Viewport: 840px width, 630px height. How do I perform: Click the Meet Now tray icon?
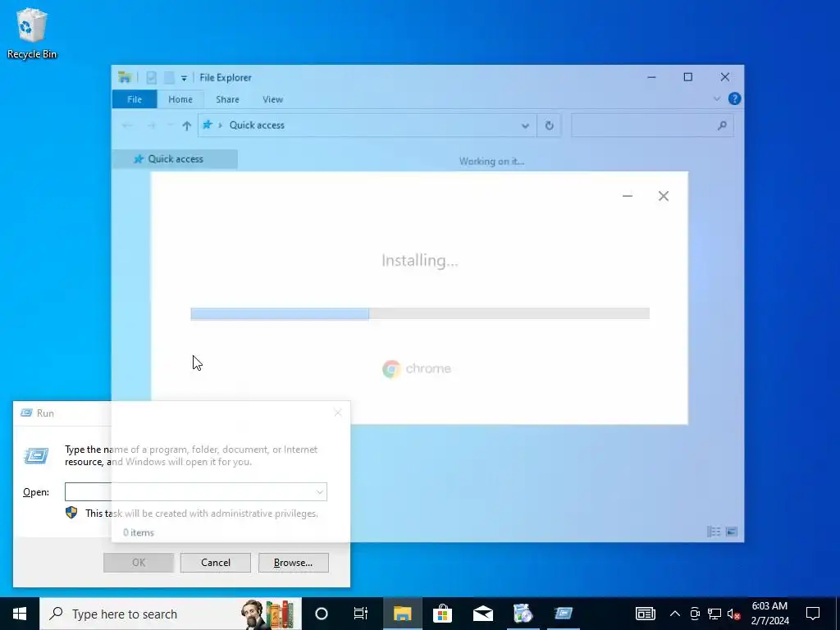(x=695, y=614)
